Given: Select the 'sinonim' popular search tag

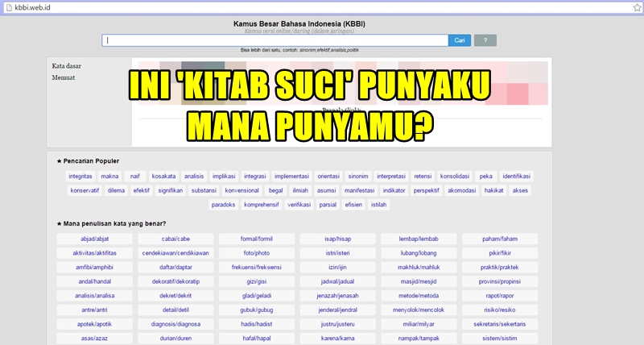Looking at the screenshot, I should 358,176.
